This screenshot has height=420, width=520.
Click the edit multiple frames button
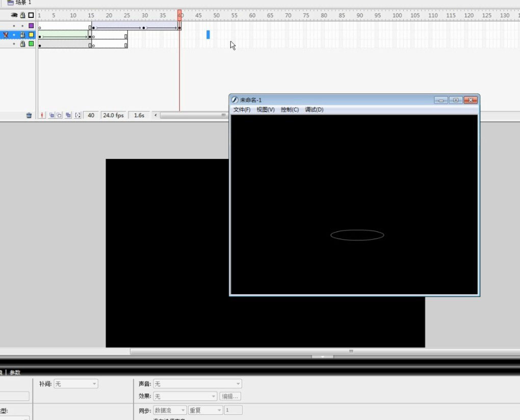(68, 115)
